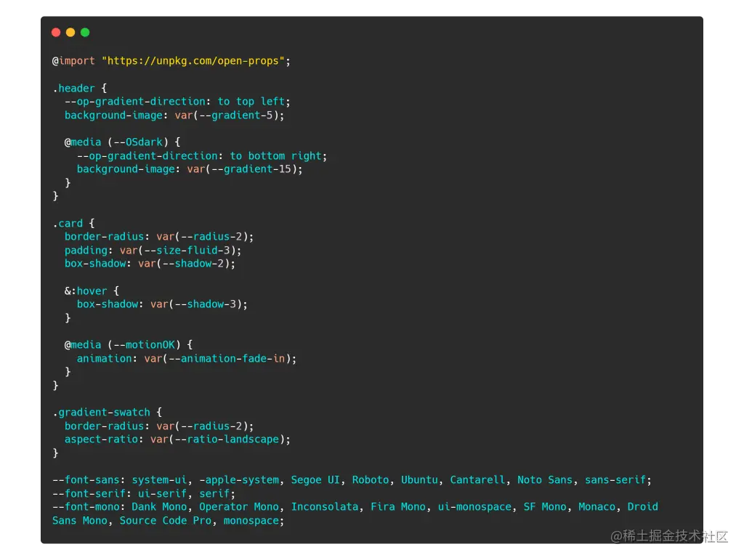Click the box-shadow var(--shadow-2) line
744x560 pixels.
click(x=150, y=264)
